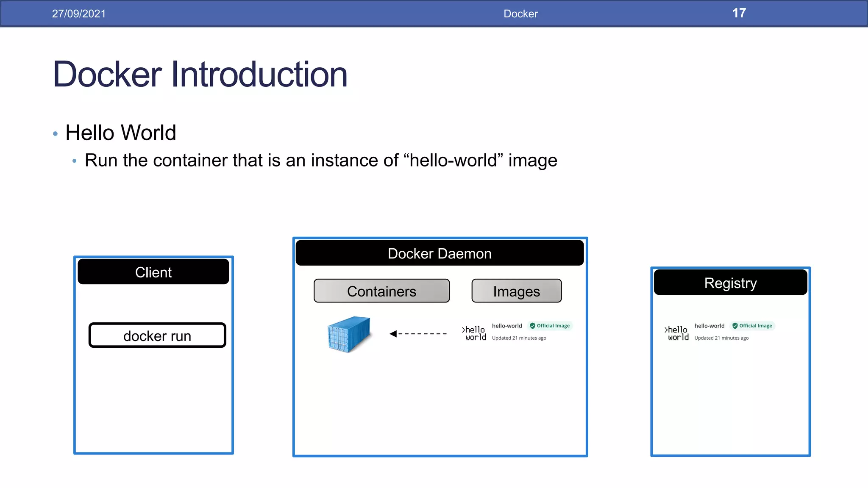This screenshot has width=868, height=488.
Task: Click the hello-world name in Docker Daemon
Action: [x=507, y=326]
